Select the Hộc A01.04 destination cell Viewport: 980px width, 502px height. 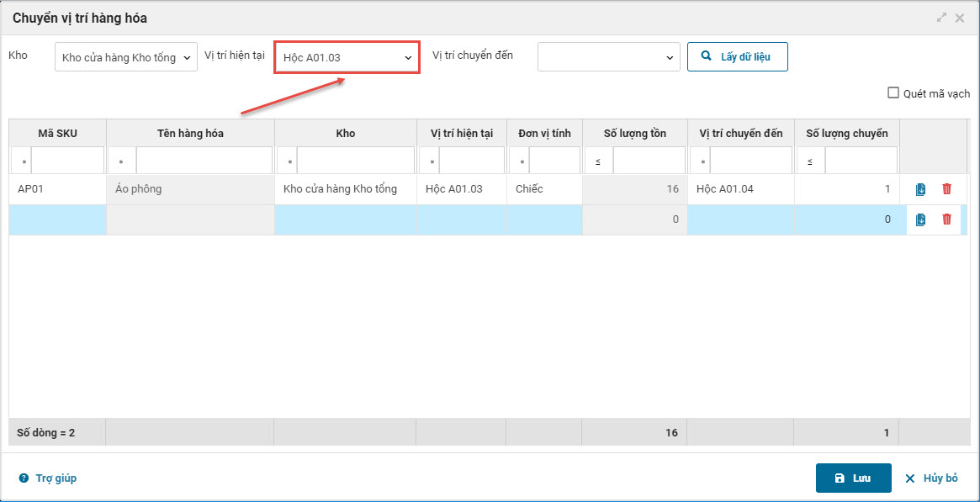[740, 189]
